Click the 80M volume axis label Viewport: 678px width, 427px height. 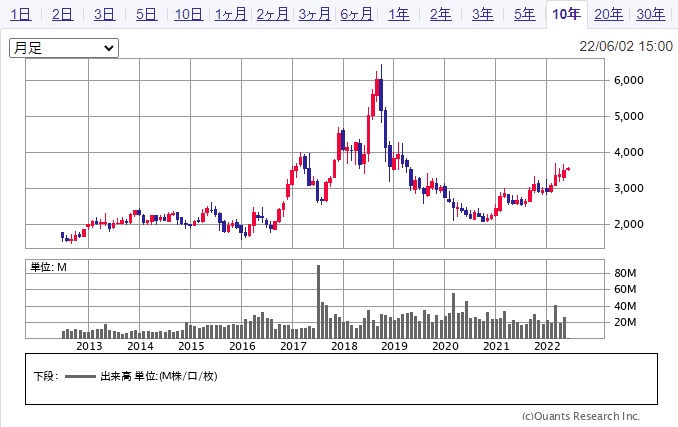tap(625, 273)
